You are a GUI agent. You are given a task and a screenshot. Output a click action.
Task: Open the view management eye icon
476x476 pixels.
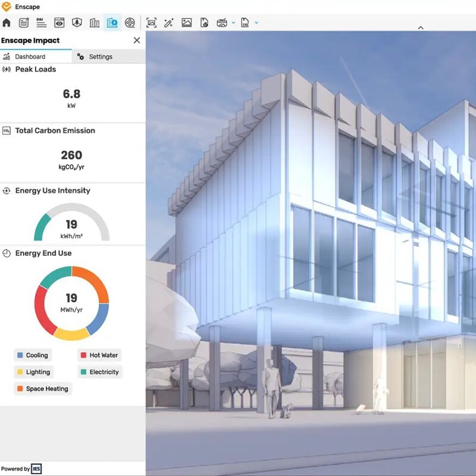pos(59,23)
